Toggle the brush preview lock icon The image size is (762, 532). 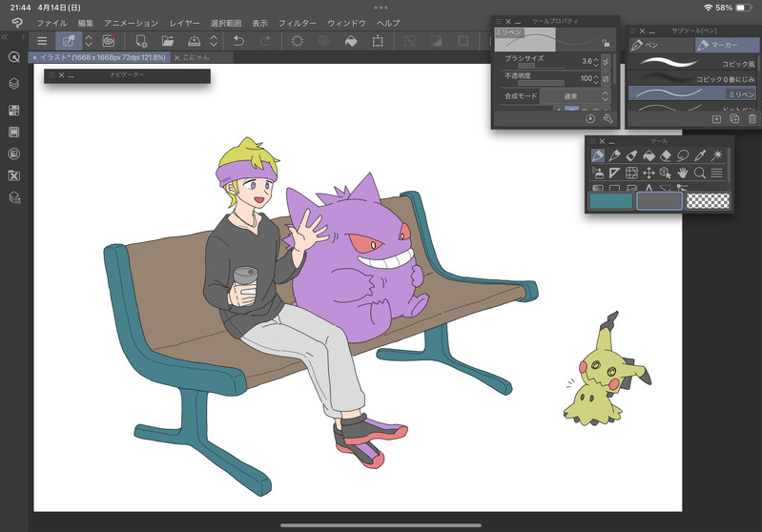606,43
